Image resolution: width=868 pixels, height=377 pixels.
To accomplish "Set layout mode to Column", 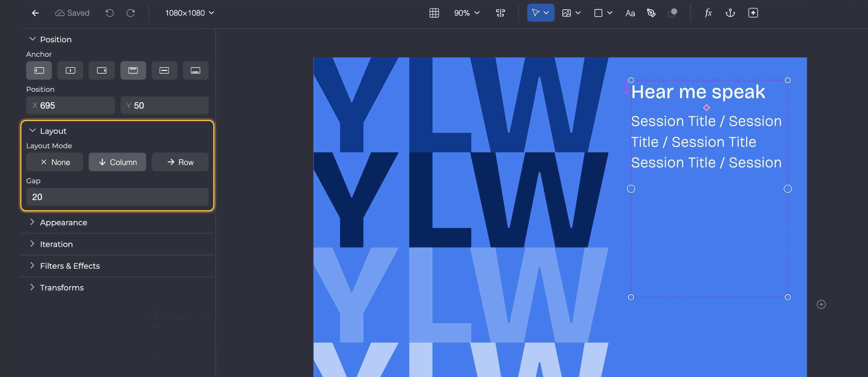I will [117, 162].
